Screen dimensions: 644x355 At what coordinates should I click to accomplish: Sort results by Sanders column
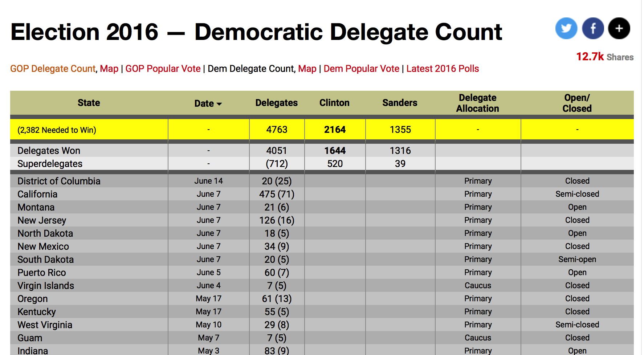click(x=399, y=103)
